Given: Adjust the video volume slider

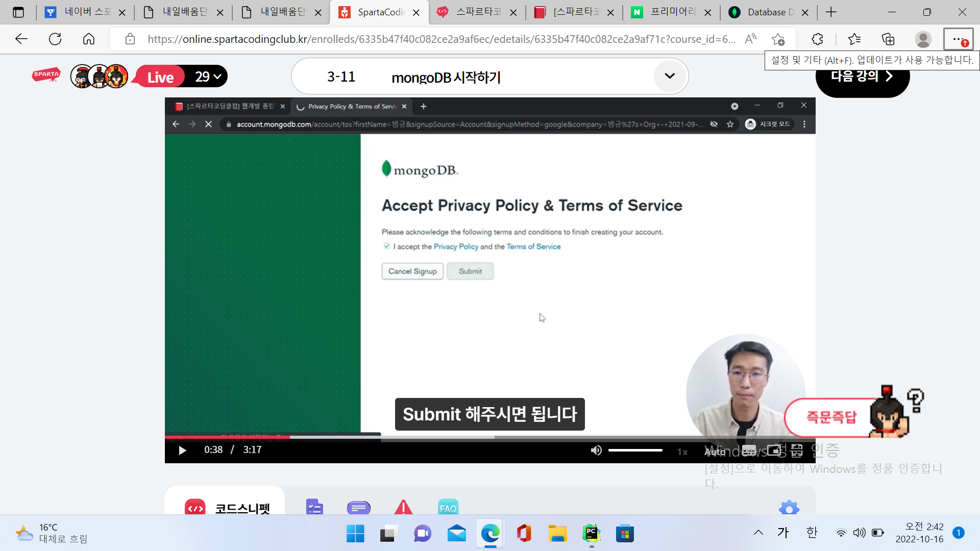Looking at the screenshot, I should (x=635, y=450).
